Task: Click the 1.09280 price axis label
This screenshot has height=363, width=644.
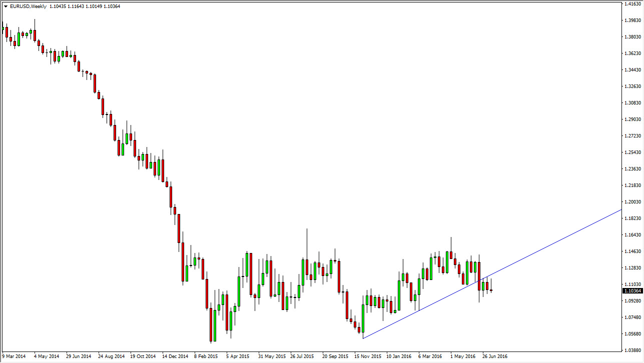Action: 632,300
